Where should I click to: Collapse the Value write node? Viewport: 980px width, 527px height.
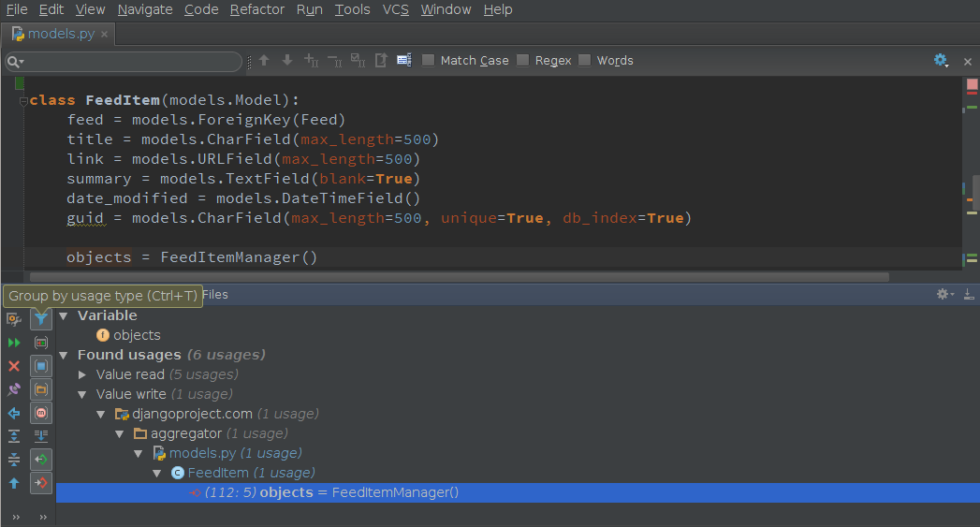81,395
